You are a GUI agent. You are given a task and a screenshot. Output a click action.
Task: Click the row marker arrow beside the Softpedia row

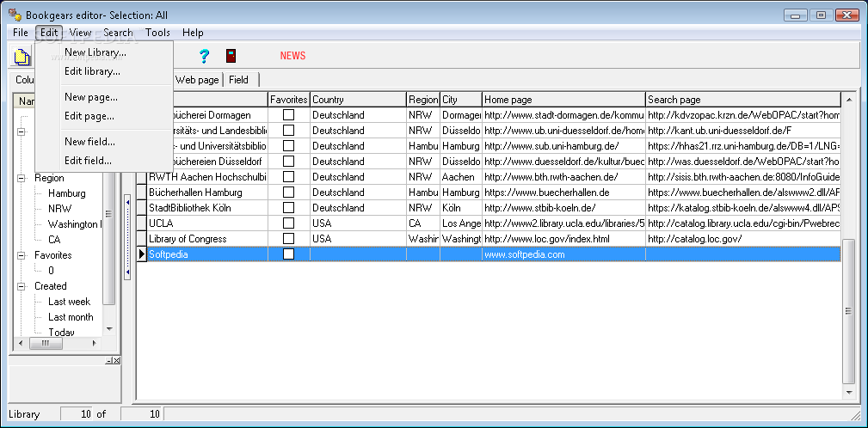[142, 254]
